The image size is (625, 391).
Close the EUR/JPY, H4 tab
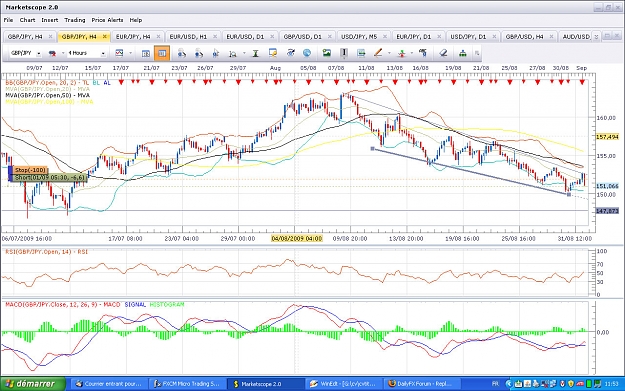158,36
